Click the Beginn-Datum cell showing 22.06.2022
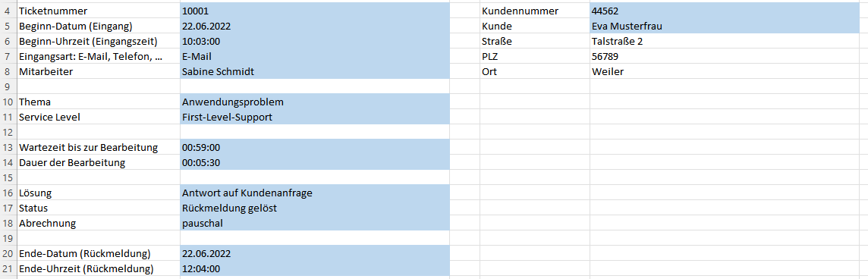Image resolution: width=868 pixels, height=279 pixels. click(315, 26)
